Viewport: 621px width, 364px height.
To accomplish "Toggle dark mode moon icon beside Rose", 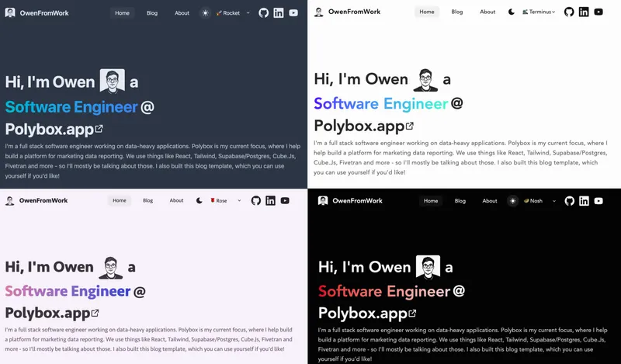I will pyautogui.click(x=199, y=201).
